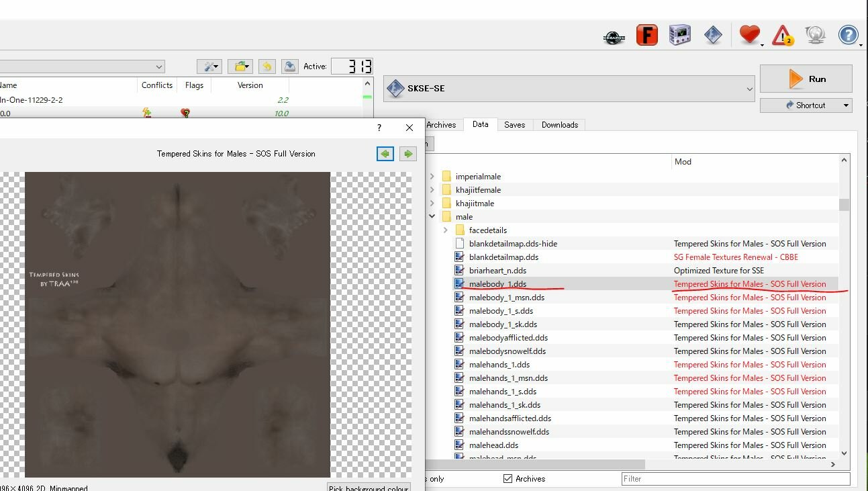Click the globe update icon
Image resolution: width=868 pixels, height=491 pixels.
point(815,35)
